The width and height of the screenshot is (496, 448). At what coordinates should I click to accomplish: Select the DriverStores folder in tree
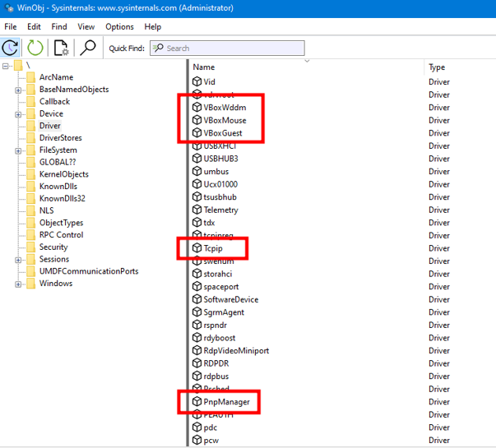coord(60,138)
